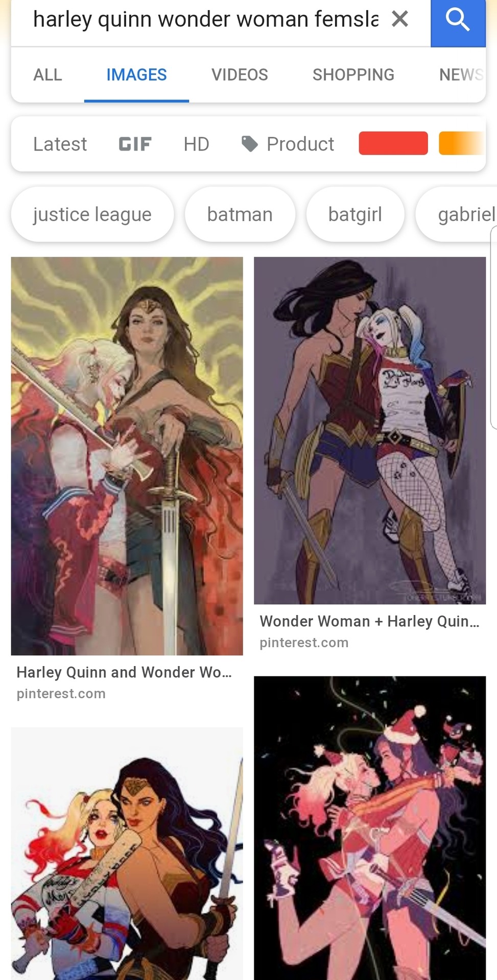Screen dimensions: 497x980
Task: Enable the Latest filter
Action: click(60, 144)
